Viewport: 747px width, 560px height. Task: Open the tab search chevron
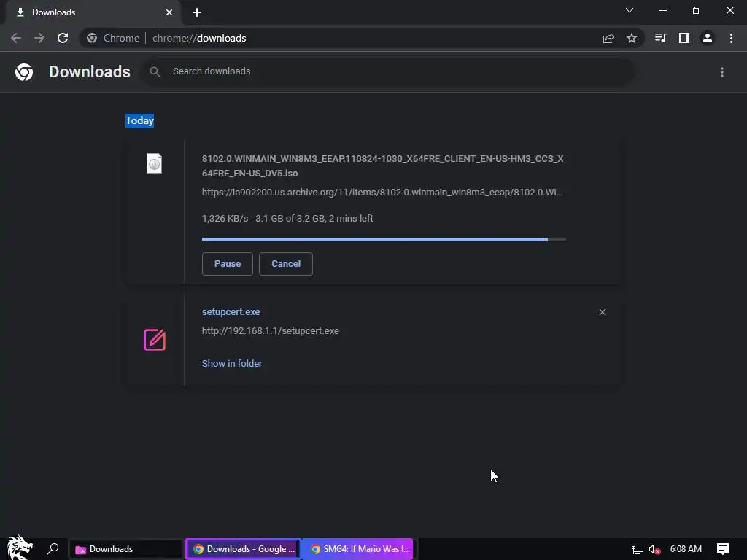point(630,10)
